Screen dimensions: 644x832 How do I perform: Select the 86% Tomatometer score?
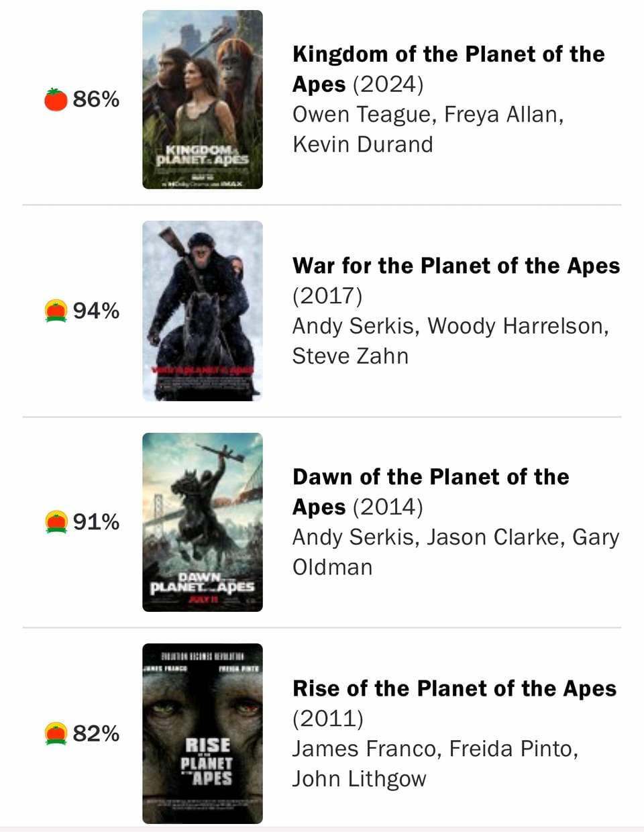pyautogui.click(x=96, y=99)
